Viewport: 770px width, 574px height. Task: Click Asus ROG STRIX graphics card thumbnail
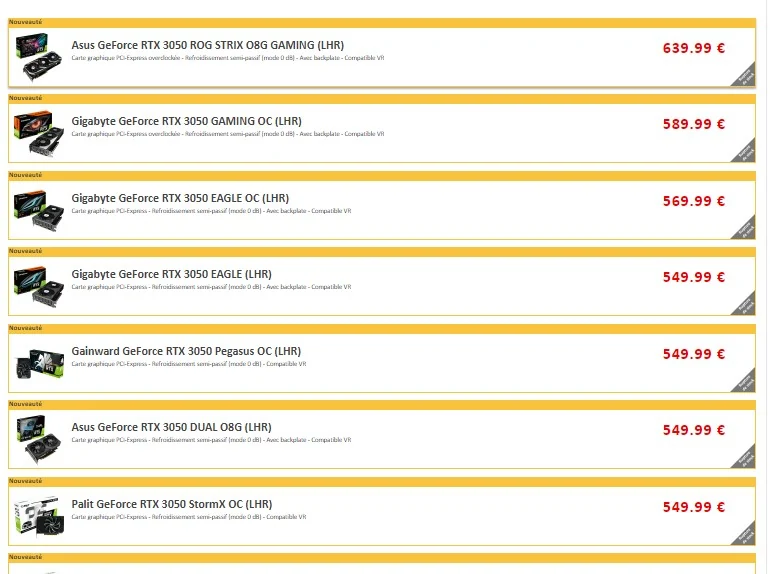[39, 57]
